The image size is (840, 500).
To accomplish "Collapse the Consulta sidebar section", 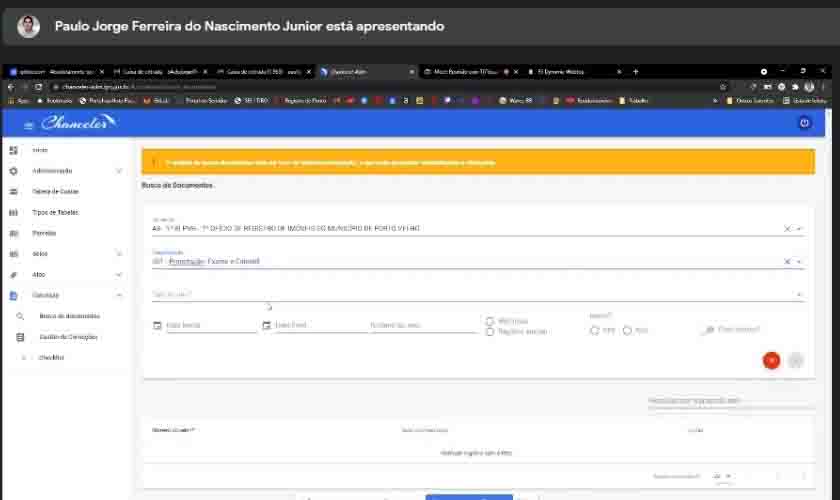I will pyautogui.click(x=119, y=295).
